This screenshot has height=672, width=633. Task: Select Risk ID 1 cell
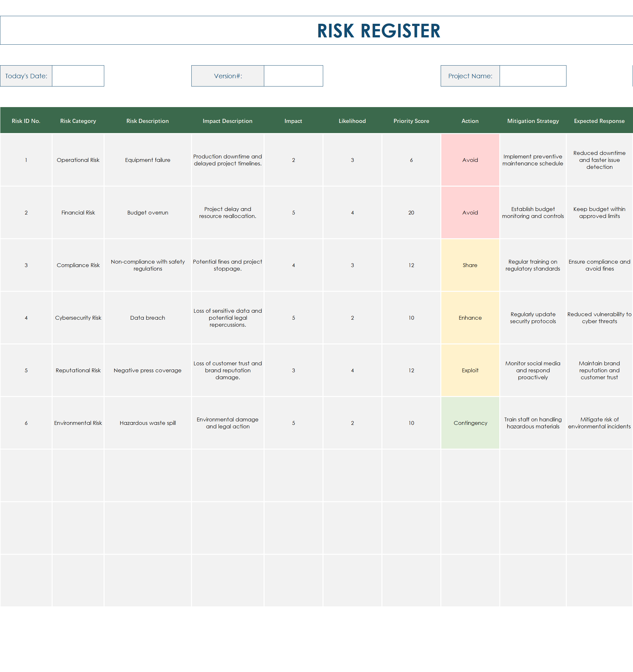[26, 160]
